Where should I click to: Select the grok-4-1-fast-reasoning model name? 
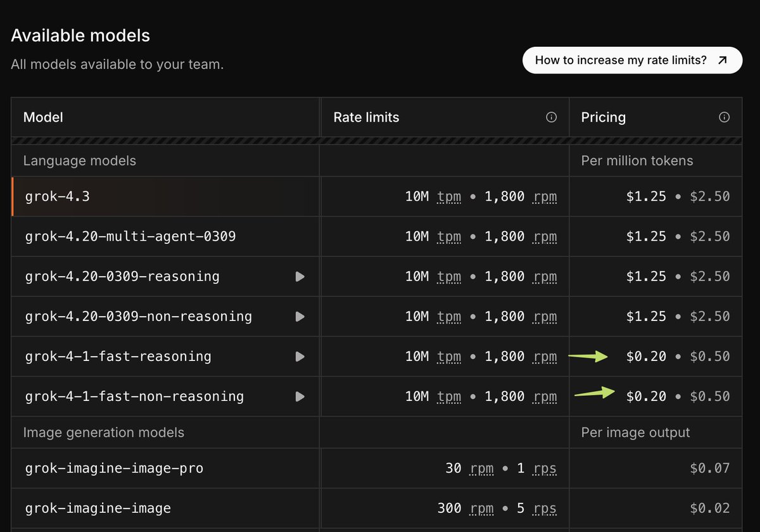point(118,357)
